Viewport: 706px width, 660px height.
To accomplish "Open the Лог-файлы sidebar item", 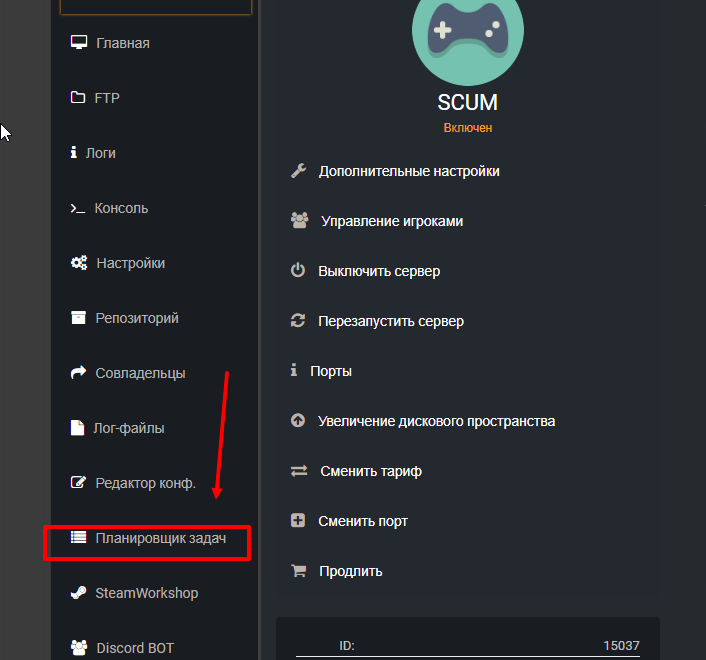I will coord(129,428).
